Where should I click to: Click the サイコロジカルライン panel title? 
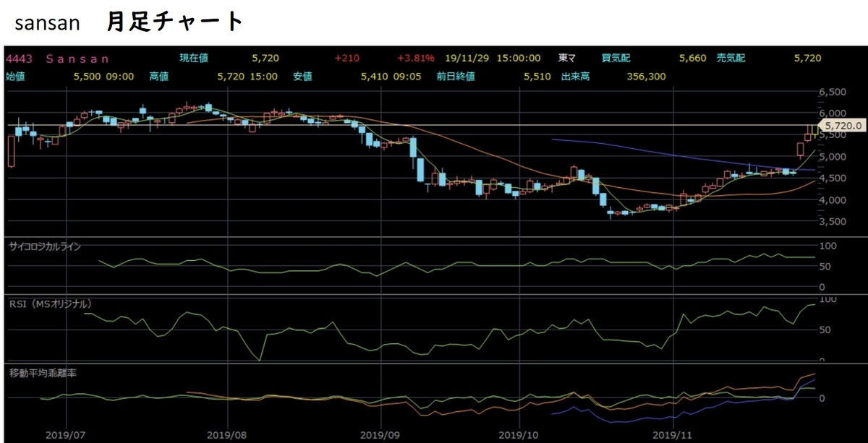coord(45,246)
